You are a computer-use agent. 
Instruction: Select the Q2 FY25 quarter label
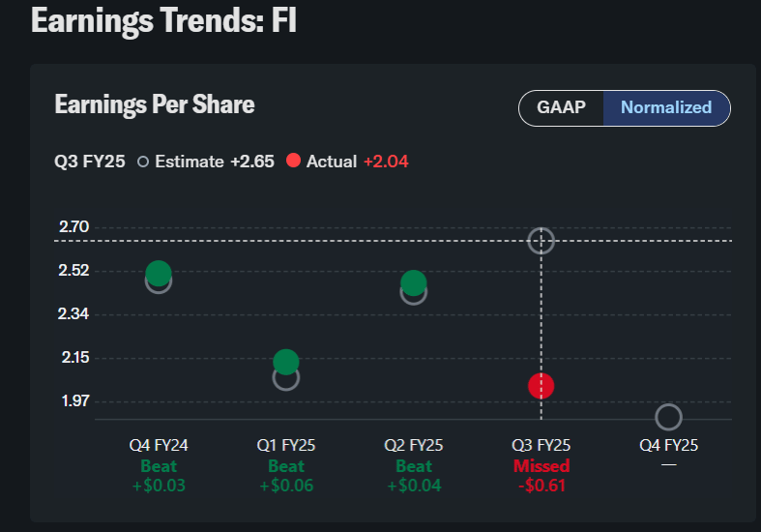[414, 446]
